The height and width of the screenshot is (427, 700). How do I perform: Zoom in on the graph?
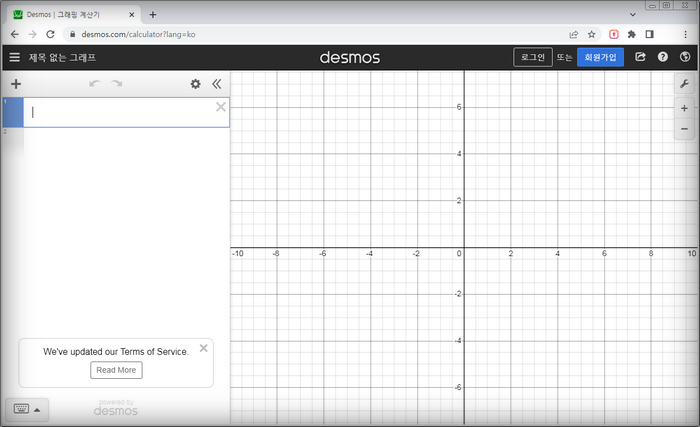684,108
